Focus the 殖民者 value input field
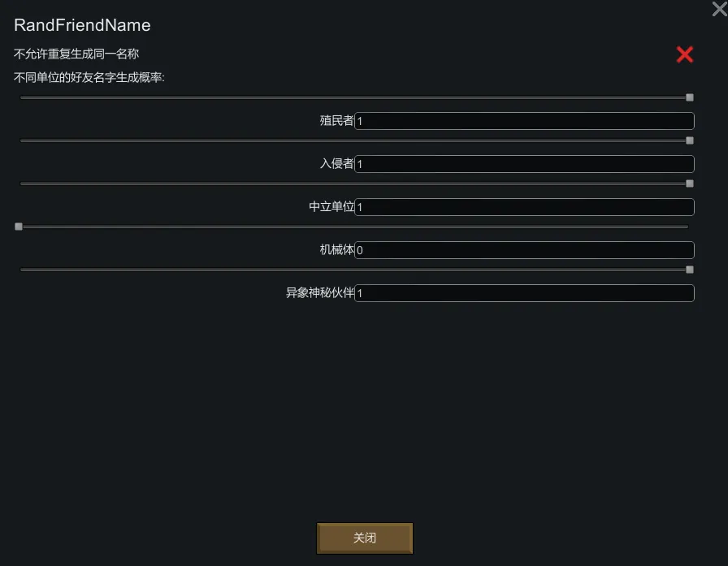The image size is (728, 566). coord(524,121)
